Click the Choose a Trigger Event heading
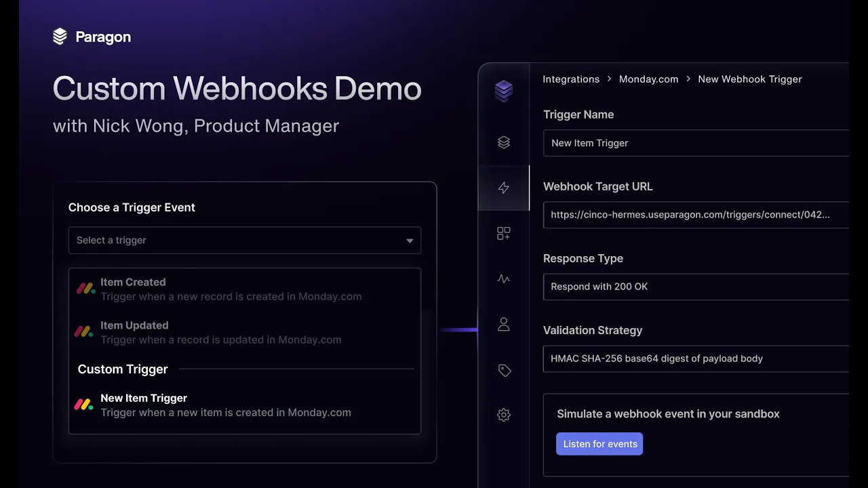This screenshot has height=488, width=868. pyautogui.click(x=132, y=207)
